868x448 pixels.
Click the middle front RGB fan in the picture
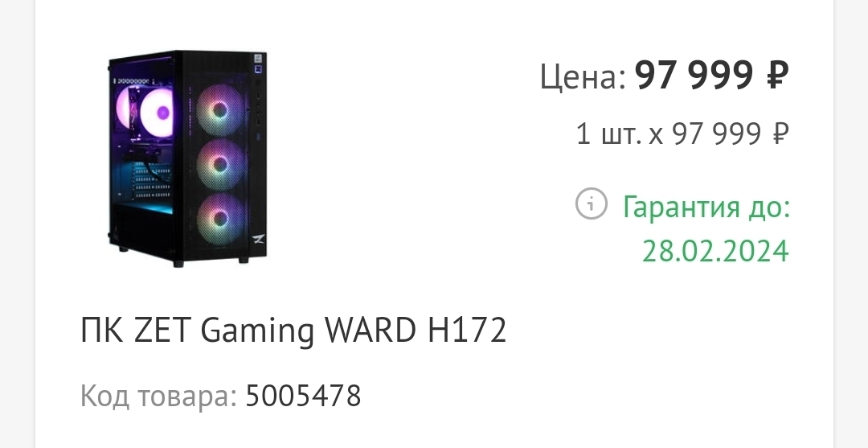(x=219, y=164)
